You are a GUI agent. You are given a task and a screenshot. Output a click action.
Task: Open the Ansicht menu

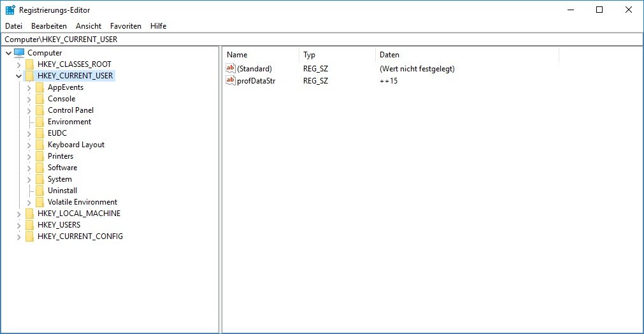click(x=89, y=26)
